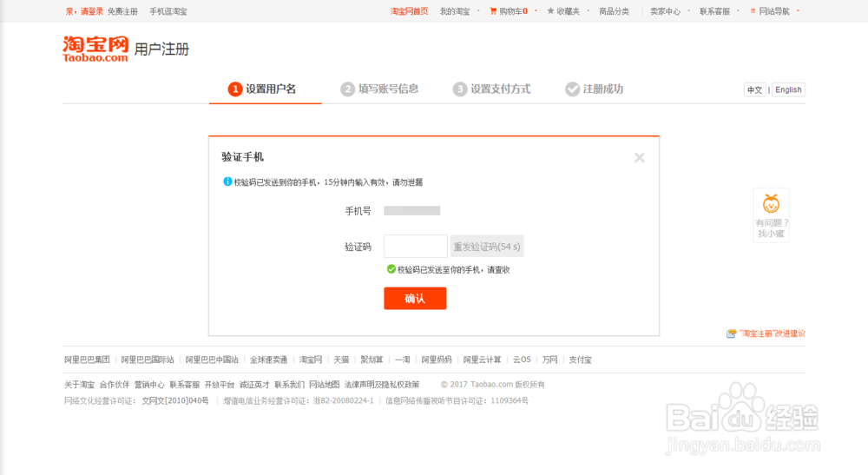Click the 淘宝注册 feedback suggestion icon
Screen dimensions: 868x475
pos(731,333)
